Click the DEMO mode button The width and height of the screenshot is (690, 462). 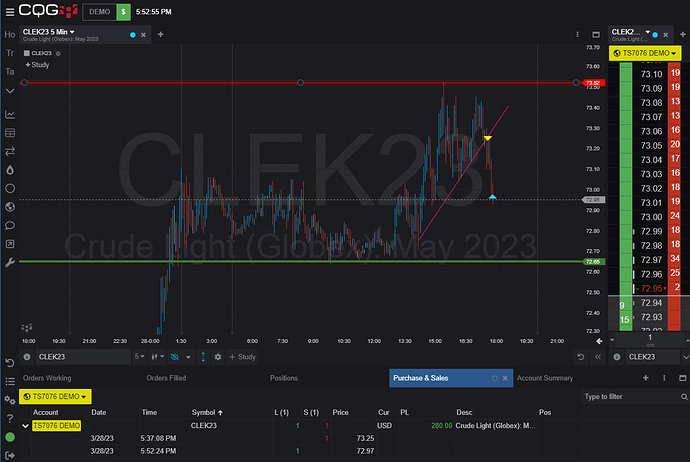(99, 12)
